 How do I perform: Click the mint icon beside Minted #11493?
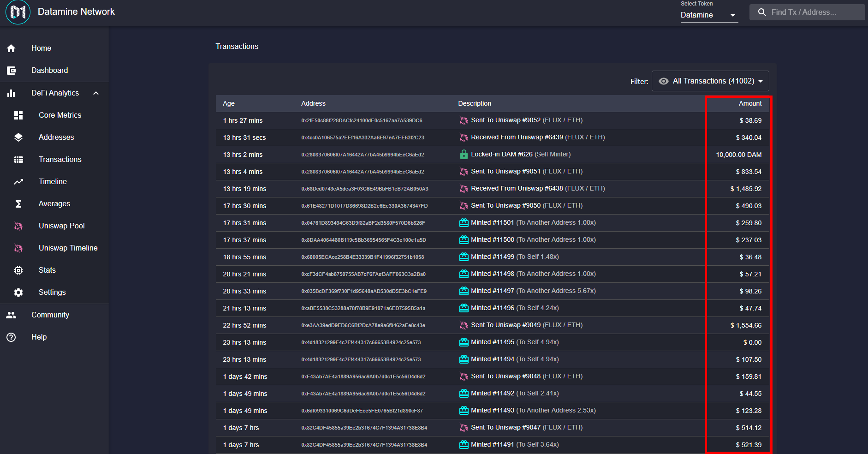[x=464, y=411]
